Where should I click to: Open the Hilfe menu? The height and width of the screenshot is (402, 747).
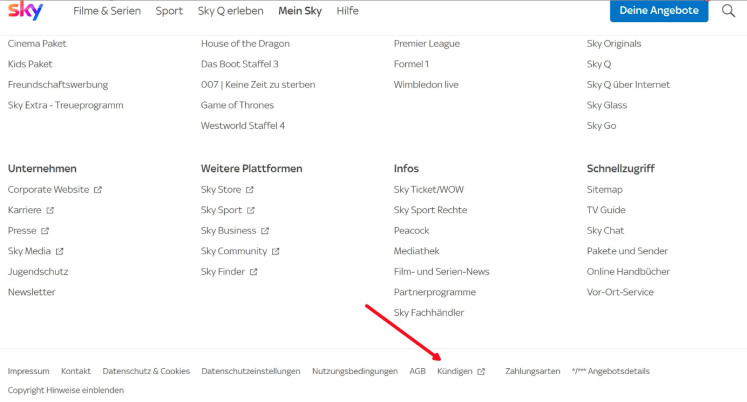[x=347, y=10]
